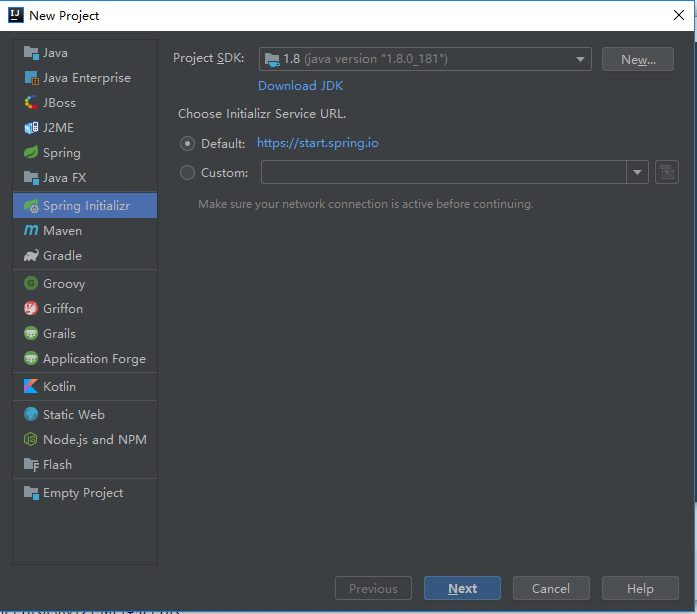This screenshot has height=614, width=697.
Task: Select the Java FX list item label
Action: tap(64, 177)
